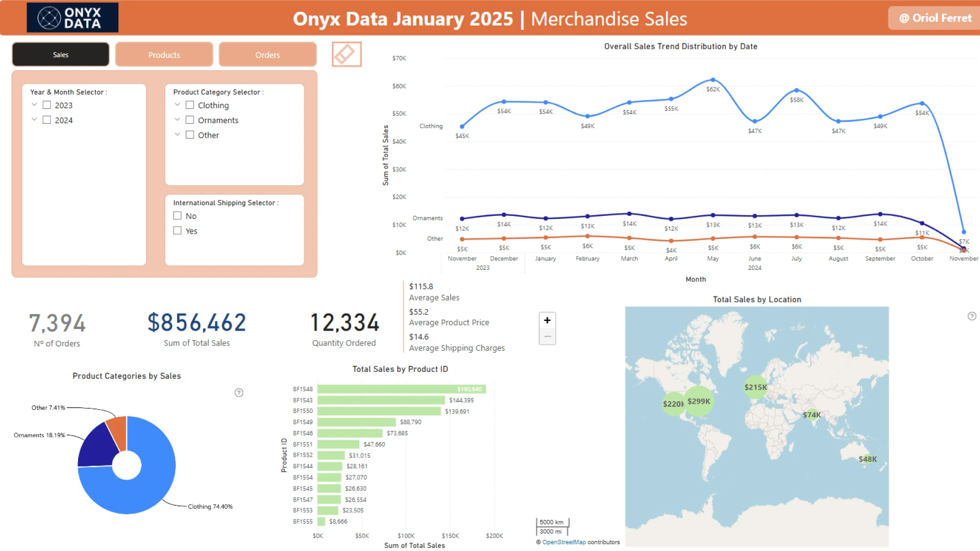Click the Ornaments line series label
980x551 pixels.
(428, 218)
